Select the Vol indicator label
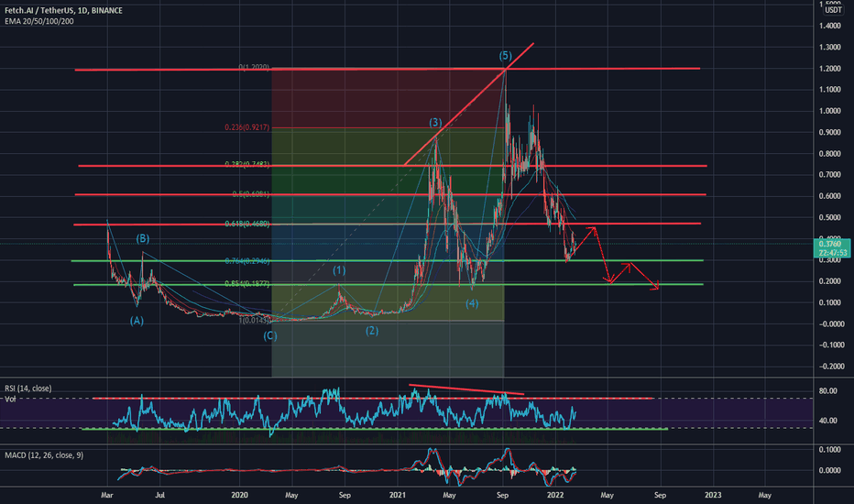The height and width of the screenshot is (504, 854). [x=10, y=399]
